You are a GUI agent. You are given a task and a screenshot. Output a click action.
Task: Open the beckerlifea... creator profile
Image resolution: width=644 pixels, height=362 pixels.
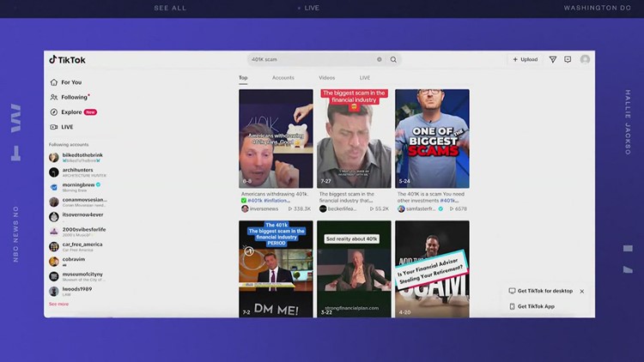tap(338, 209)
